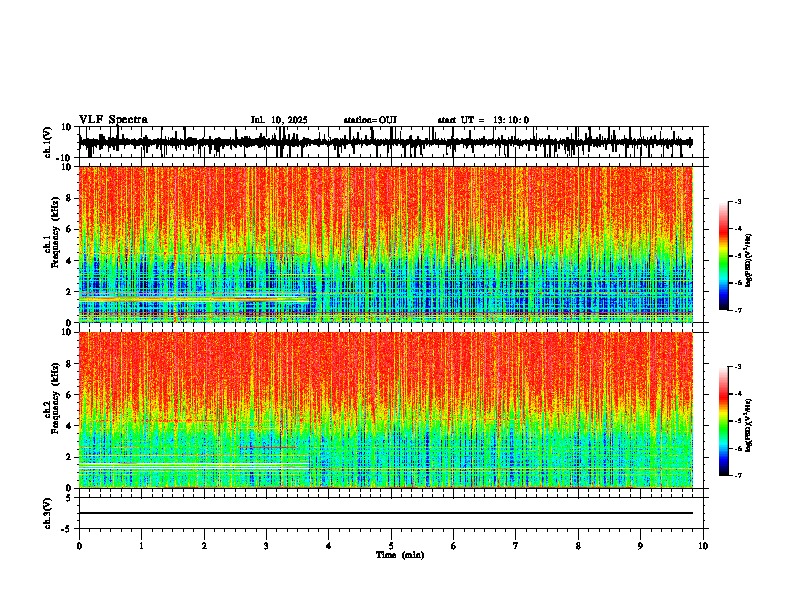The image size is (792, 612).
Task: Click the "2" kHz tick of ch.2 spectrogram
Action: (70, 457)
